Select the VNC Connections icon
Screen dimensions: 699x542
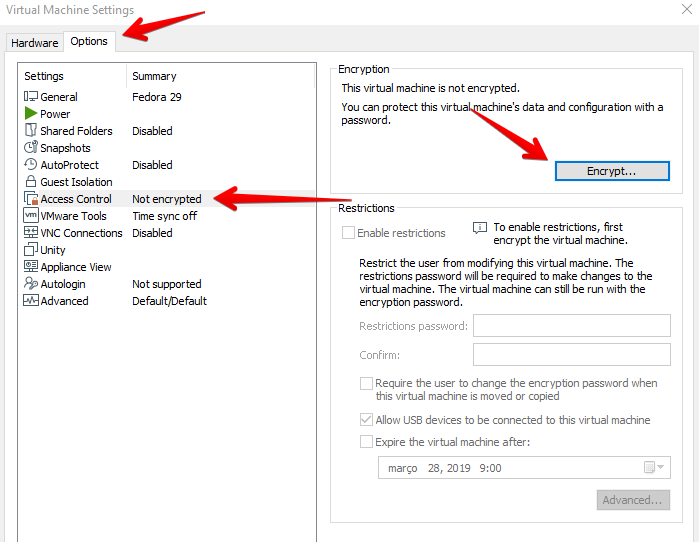31,233
